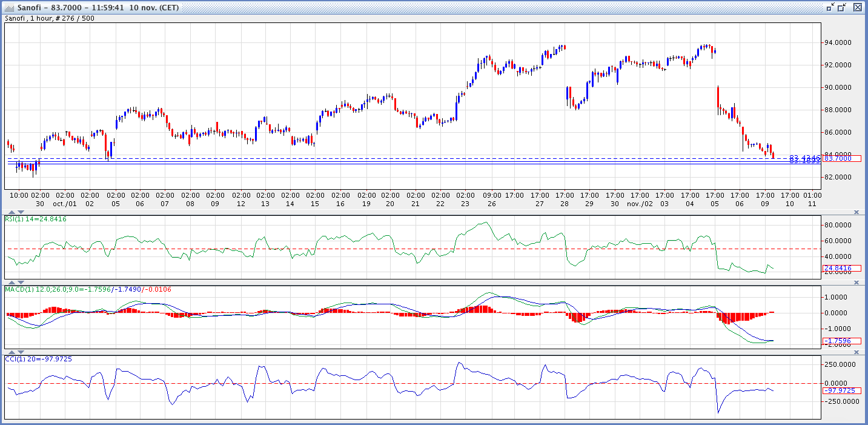Close the Sanofi chart window
The width and height of the screenshot is (868, 425).
pos(857,7)
